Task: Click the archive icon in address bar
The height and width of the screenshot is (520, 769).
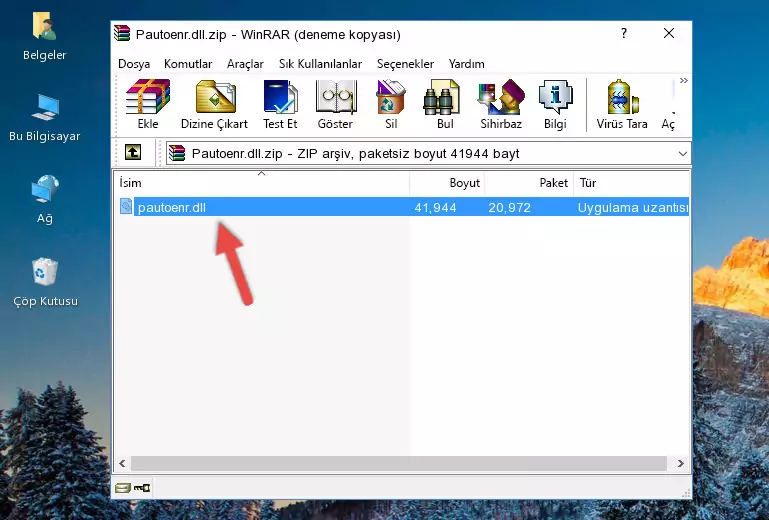Action: (x=177, y=153)
